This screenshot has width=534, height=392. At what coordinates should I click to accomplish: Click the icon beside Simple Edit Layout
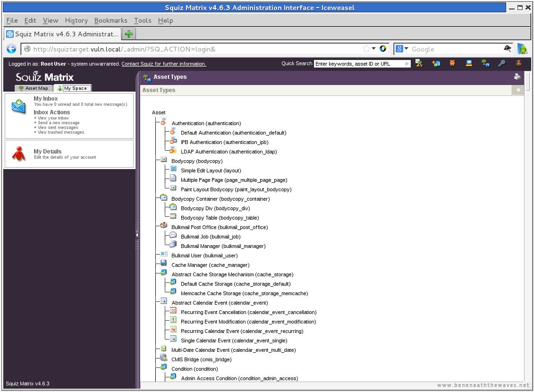coord(173,169)
